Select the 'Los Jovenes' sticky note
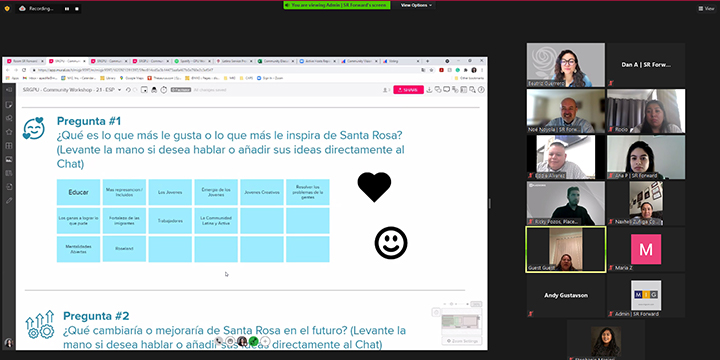 [170, 192]
